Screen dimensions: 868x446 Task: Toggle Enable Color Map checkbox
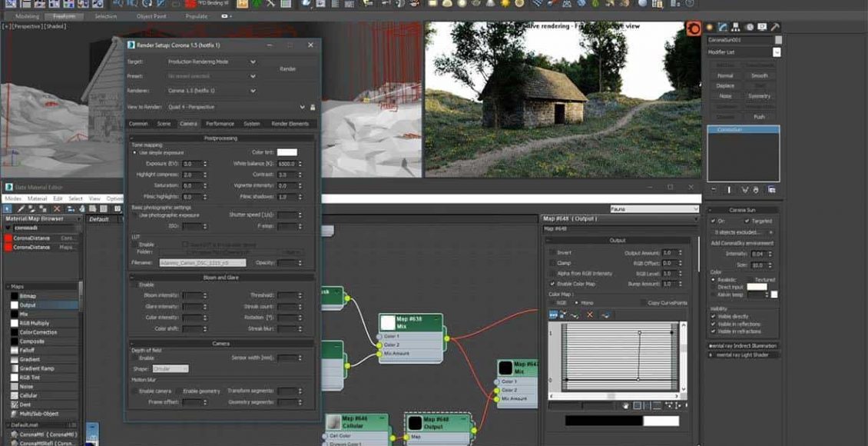[552, 284]
